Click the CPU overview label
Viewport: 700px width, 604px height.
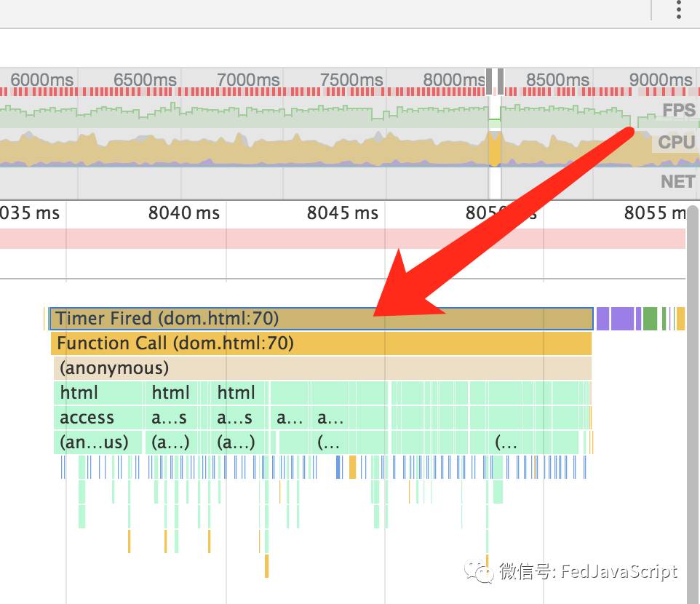click(676, 143)
